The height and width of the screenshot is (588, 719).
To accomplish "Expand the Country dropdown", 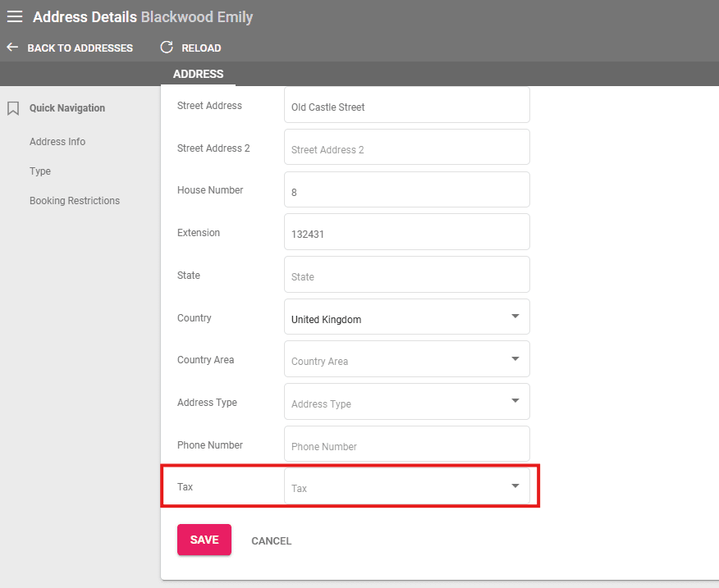I will 515,317.
